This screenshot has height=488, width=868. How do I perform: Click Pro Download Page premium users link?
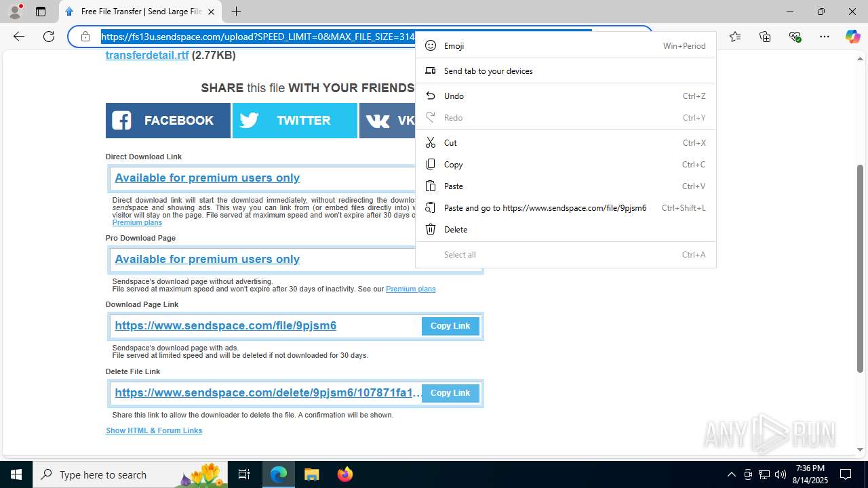click(207, 259)
